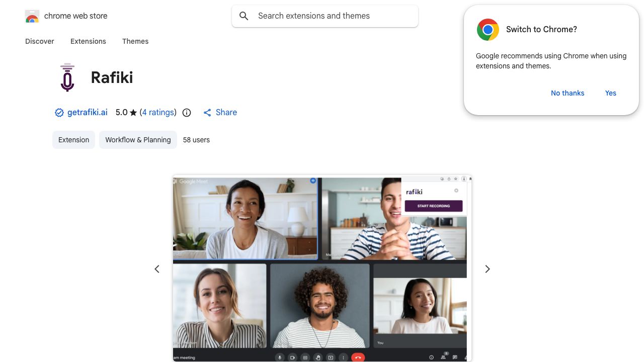Select the Extension category chip
Screen dimensions: 644x362
pyautogui.click(x=73, y=140)
